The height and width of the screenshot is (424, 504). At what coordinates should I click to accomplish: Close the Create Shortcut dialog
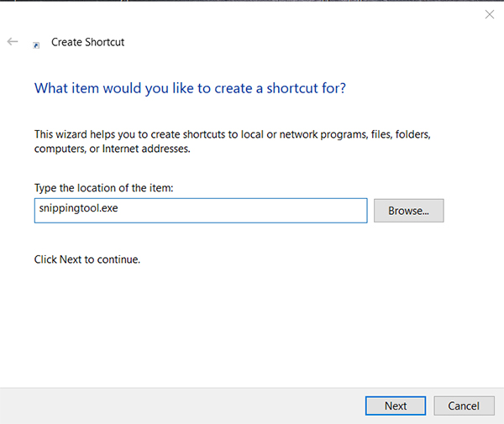click(x=489, y=14)
